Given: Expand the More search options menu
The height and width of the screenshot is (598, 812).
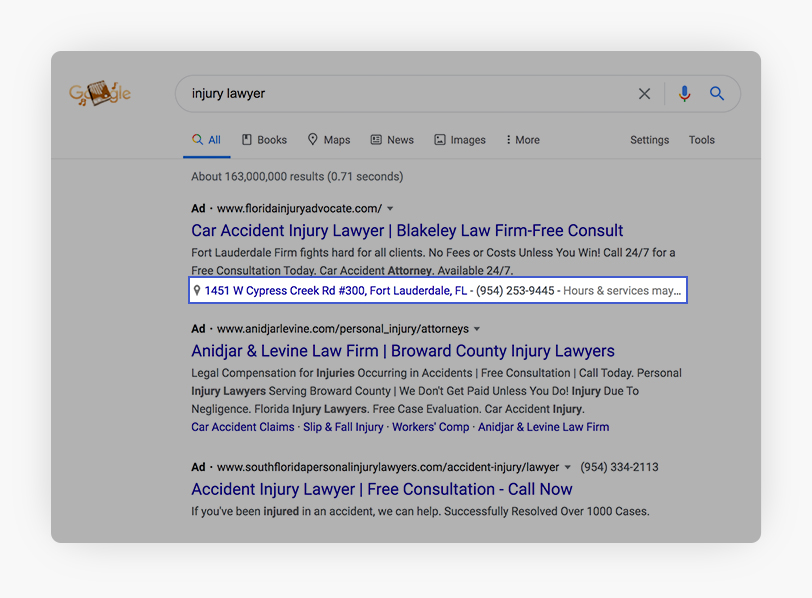Looking at the screenshot, I should coord(522,140).
